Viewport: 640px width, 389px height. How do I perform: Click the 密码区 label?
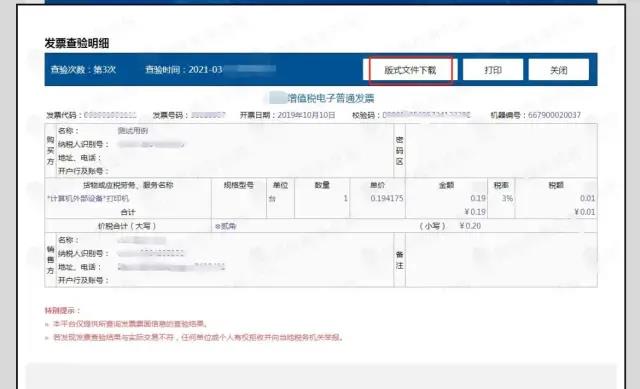tap(400, 151)
